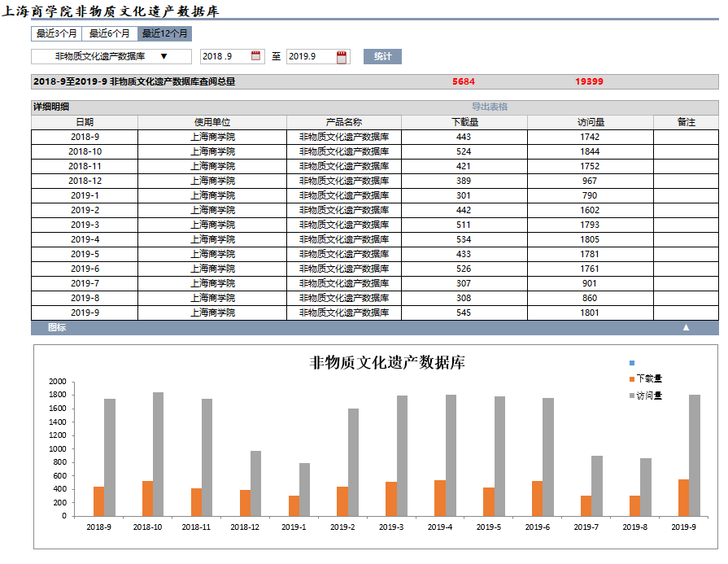Select the 2019-3 date cell in table
The height and width of the screenshot is (564, 728).
click(x=85, y=225)
